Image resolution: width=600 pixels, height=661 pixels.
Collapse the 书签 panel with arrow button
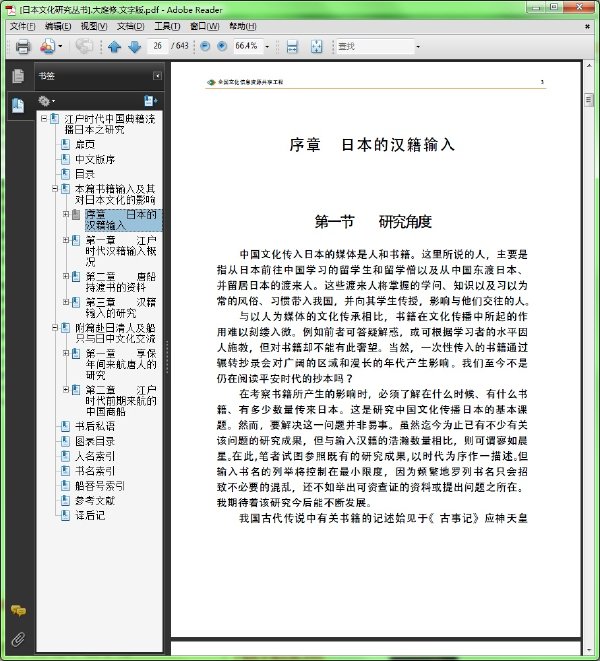157,76
